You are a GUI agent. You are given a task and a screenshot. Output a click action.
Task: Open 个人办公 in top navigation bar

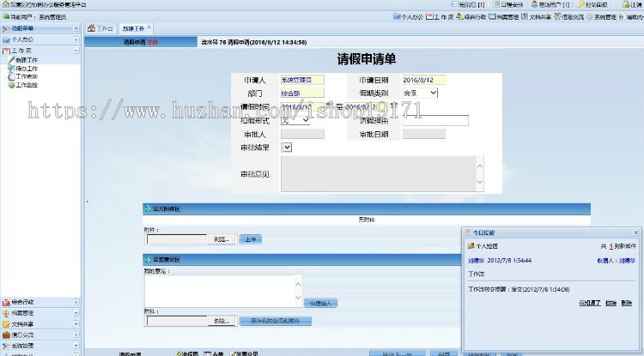click(x=408, y=17)
